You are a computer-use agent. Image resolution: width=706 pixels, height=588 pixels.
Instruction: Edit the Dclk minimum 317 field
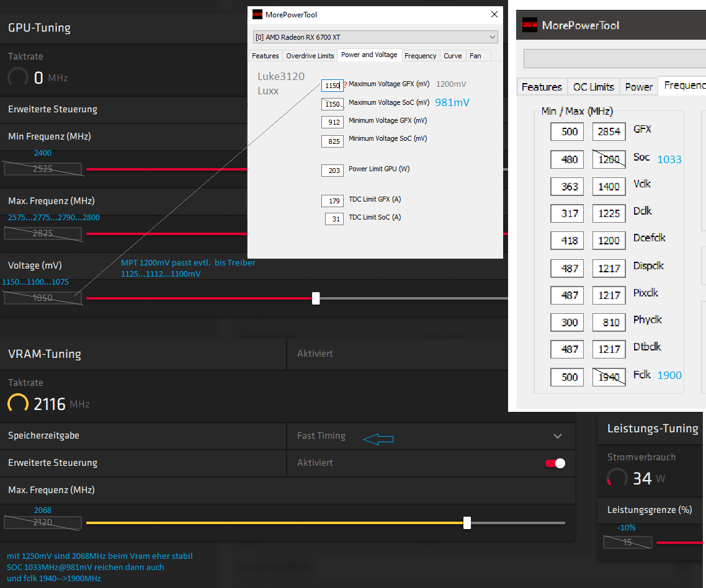567,213
